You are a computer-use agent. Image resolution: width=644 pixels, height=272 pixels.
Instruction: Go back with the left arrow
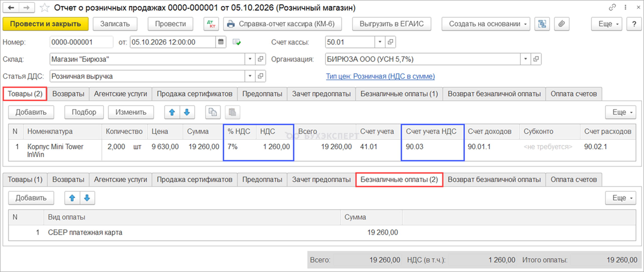[x=11, y=8]
